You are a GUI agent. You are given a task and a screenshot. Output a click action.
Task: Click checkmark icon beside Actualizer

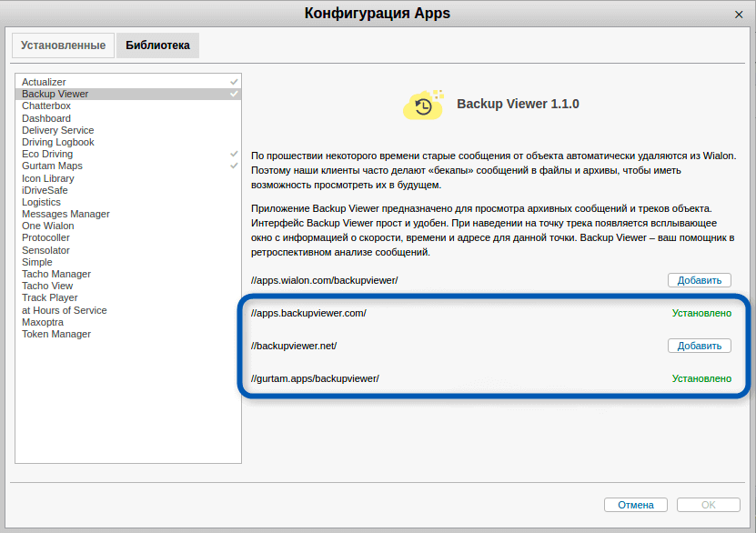234,82
